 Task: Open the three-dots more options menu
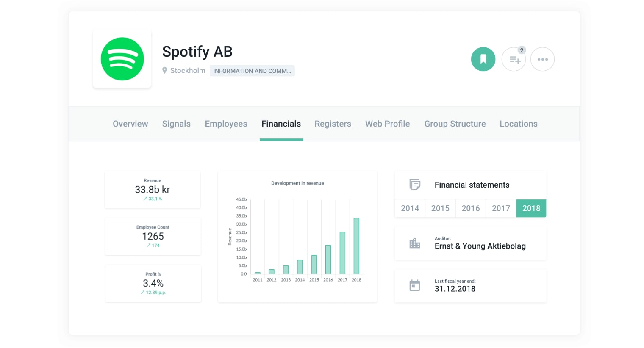(x=542, y=59)
